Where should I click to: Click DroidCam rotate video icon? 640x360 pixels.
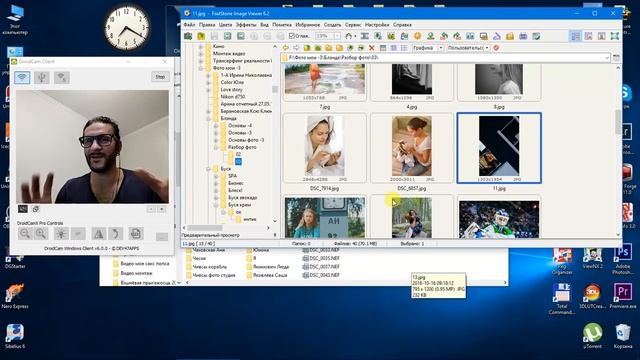(116, 234)
